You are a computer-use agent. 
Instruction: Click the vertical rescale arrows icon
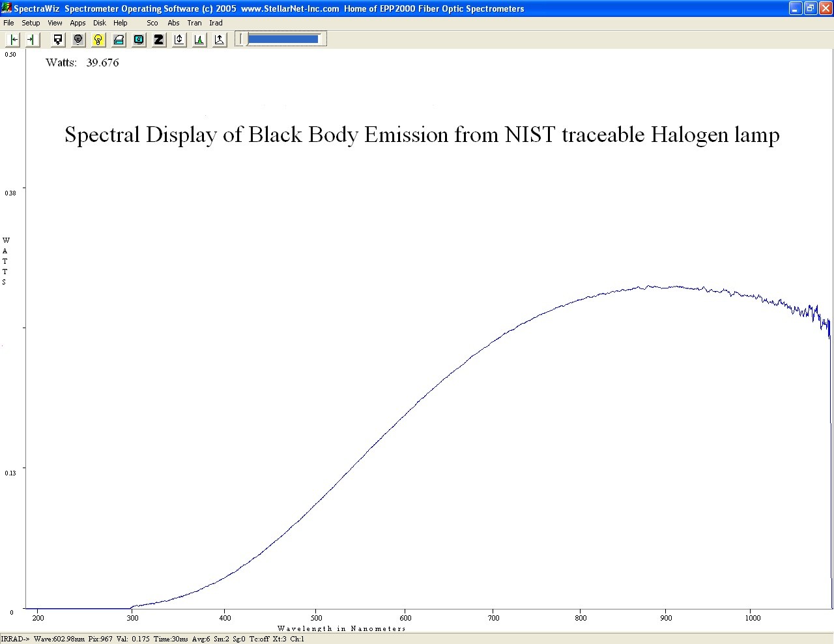(179, 40)
